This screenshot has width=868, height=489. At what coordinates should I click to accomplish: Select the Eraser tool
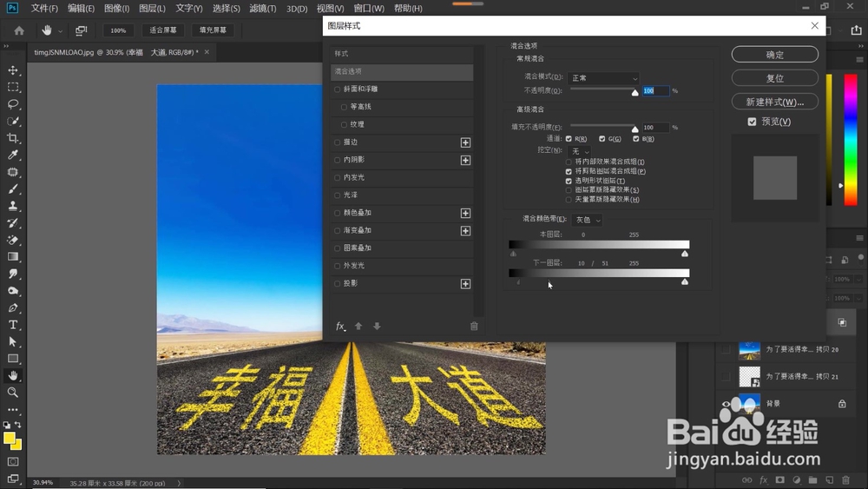pyautogui.click(x=13, y=240)
